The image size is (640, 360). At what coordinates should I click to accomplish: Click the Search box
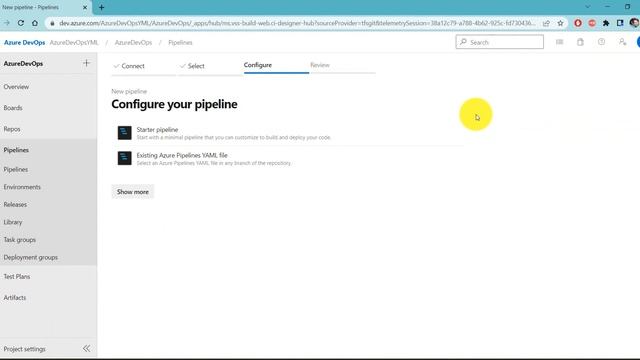[499, 42]
